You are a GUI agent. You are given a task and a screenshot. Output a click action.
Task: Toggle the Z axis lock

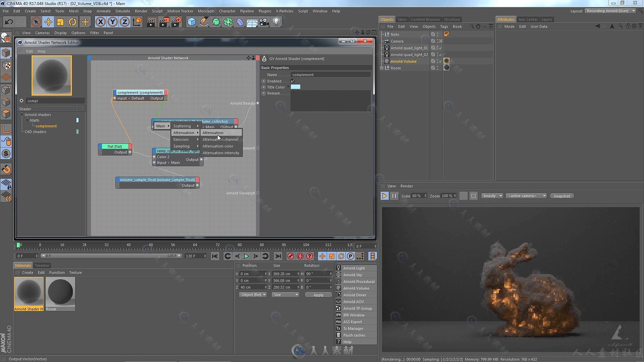pos(125,22)
